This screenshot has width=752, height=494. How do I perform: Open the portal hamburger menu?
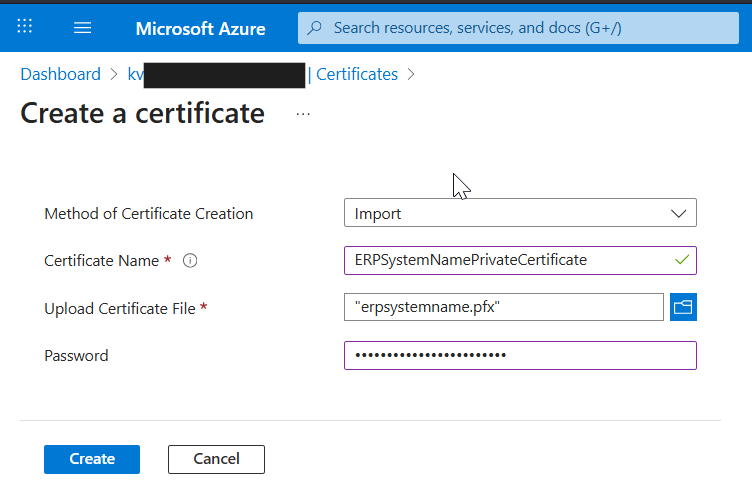pos(82,28)
